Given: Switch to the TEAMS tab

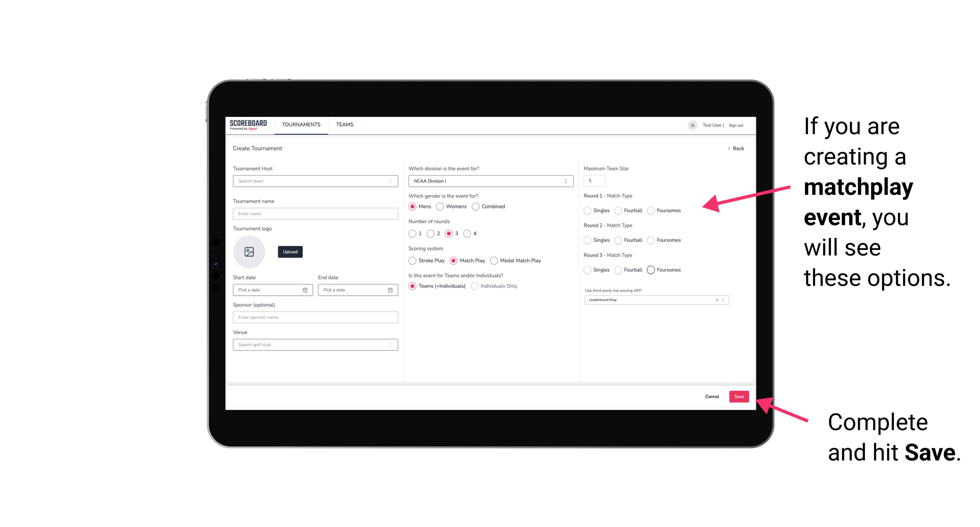Looking at the screenshot, I should pos(344,125).
